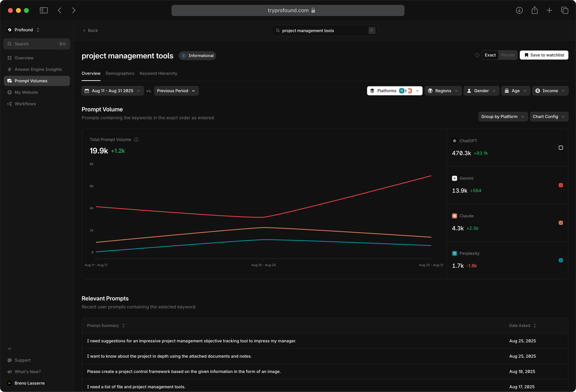576x392 pixels.
Task: Uncheck the Perplexity platform checkbox
Action: click(x=561, y=260)
